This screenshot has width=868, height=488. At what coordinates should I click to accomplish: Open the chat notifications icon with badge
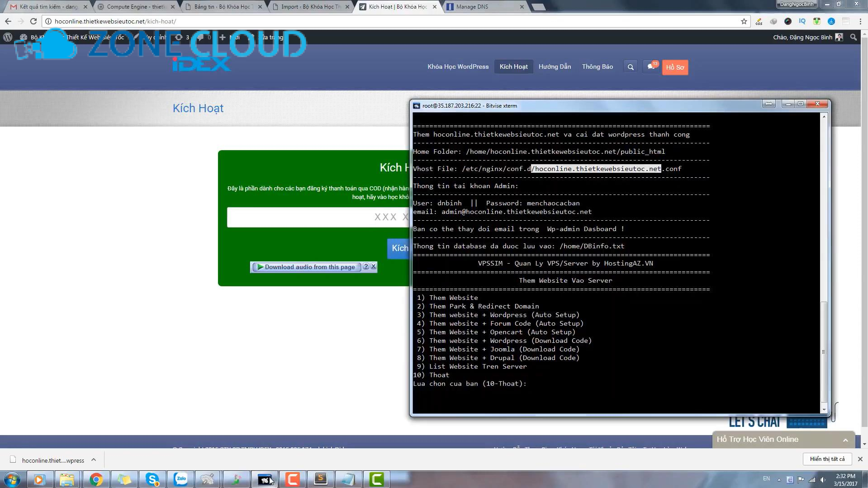[651, 66]
